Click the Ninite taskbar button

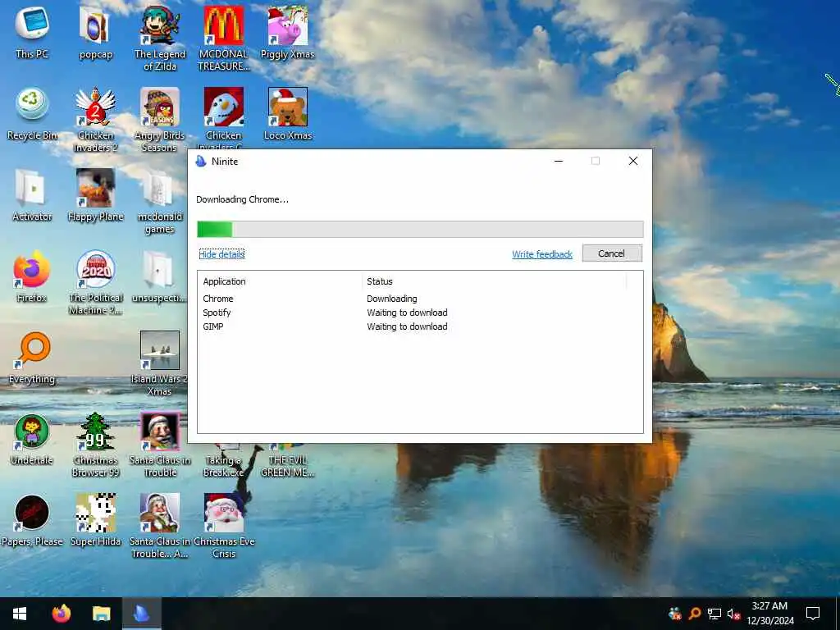click(141, 614)
